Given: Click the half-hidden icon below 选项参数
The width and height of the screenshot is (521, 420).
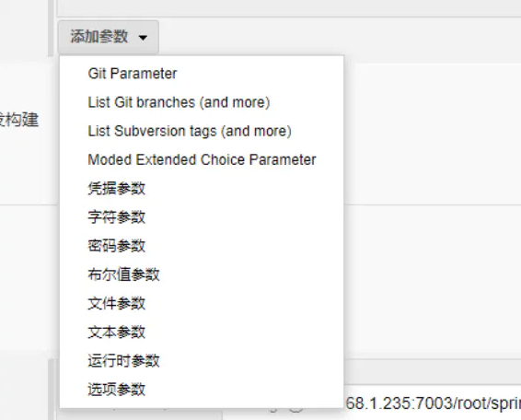Looking at the screenshot, I should click(295, 410).
